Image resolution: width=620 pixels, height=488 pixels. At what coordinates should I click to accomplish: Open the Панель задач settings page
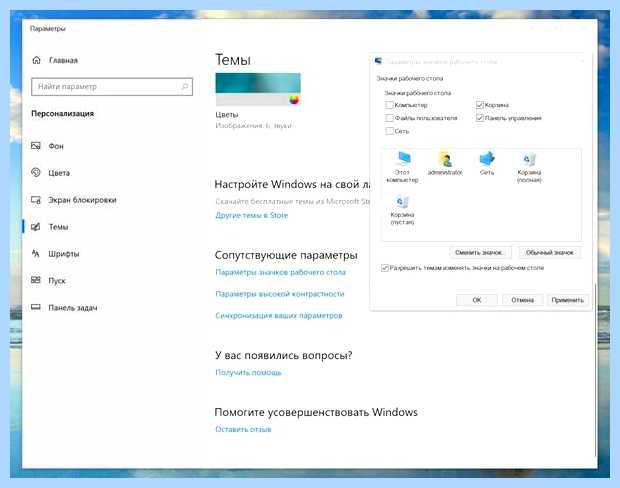coord(73,307)
